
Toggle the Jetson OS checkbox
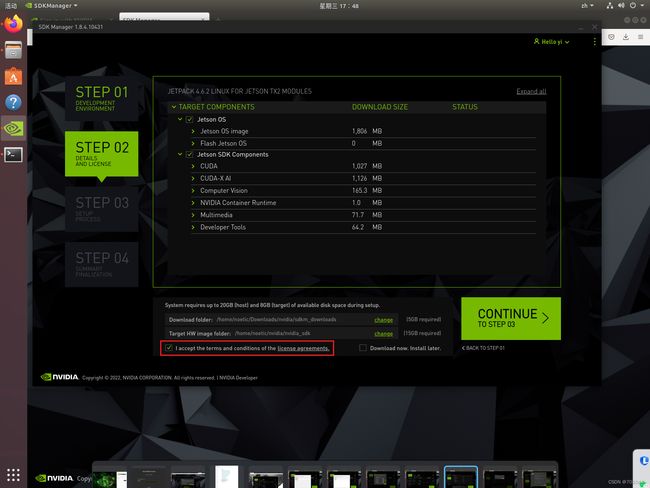tap(189, 119)
